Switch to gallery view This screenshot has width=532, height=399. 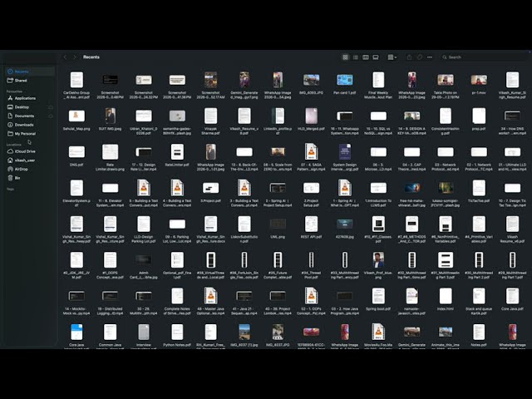376,57
